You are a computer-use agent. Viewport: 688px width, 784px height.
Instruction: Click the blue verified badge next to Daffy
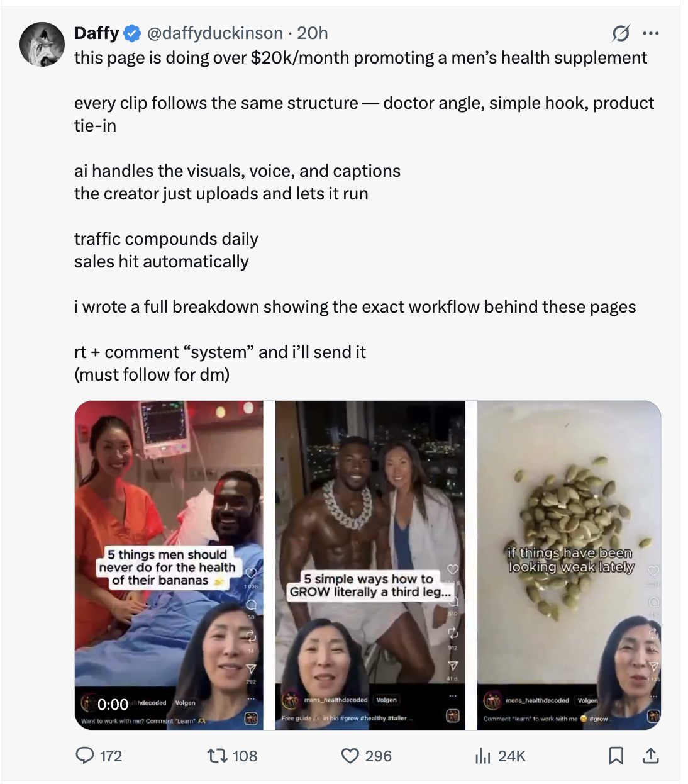[132, 33]
